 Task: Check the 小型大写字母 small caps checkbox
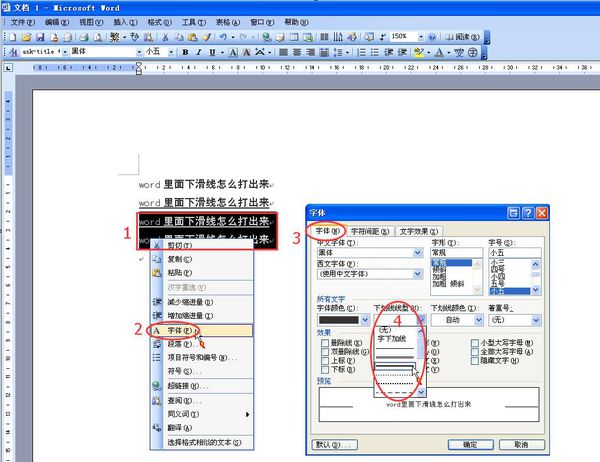pos(475,343)
